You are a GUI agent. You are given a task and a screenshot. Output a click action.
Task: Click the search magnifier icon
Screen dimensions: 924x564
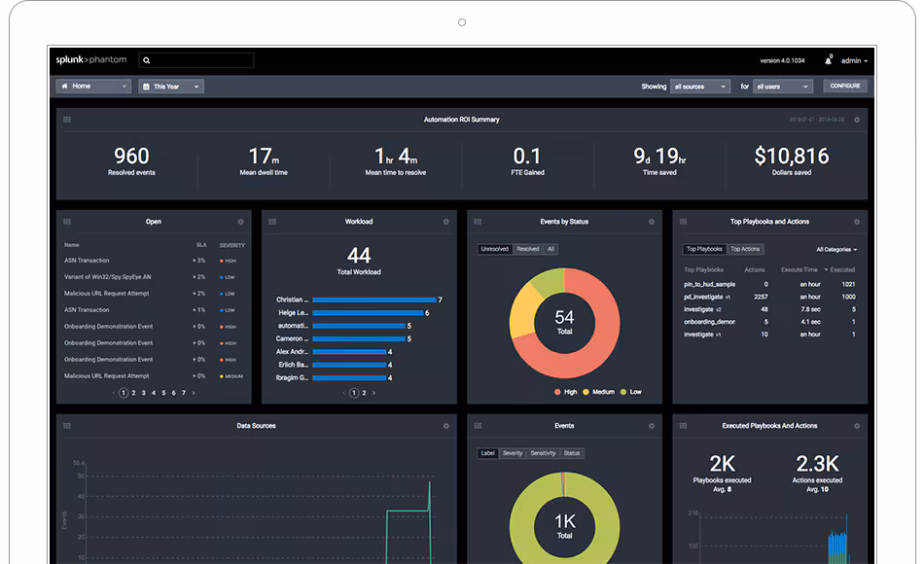147,60
